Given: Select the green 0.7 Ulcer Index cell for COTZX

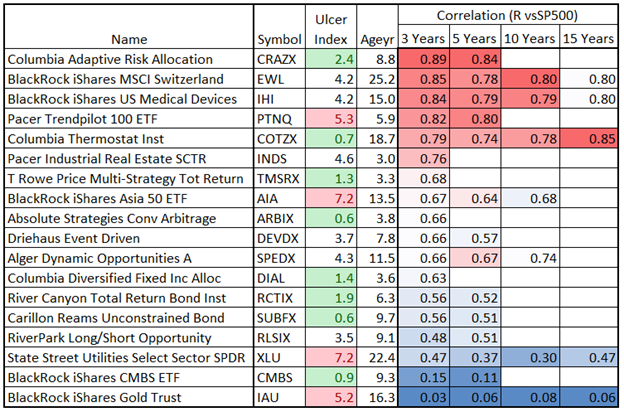Looking at the screenshot, I should coord(329,139).
